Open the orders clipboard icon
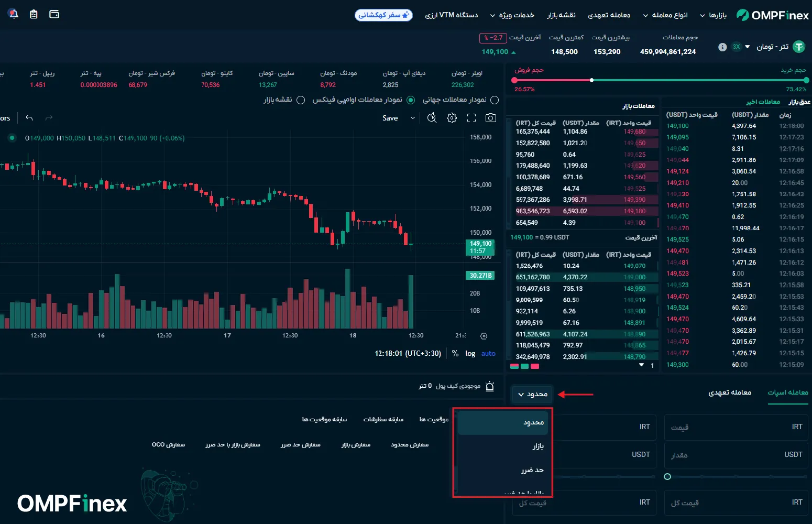This screenshot has height=524, width=812. [34, 14]
